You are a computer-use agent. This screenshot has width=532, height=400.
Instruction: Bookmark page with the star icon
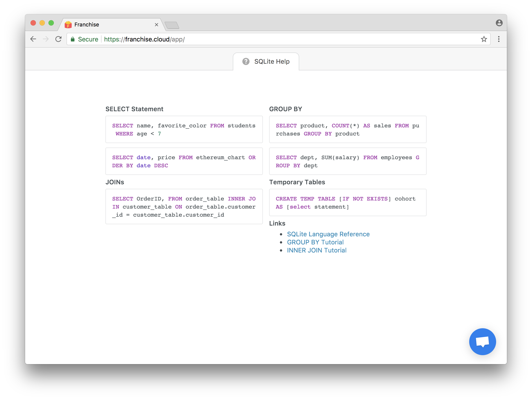[x=484, y=39]
